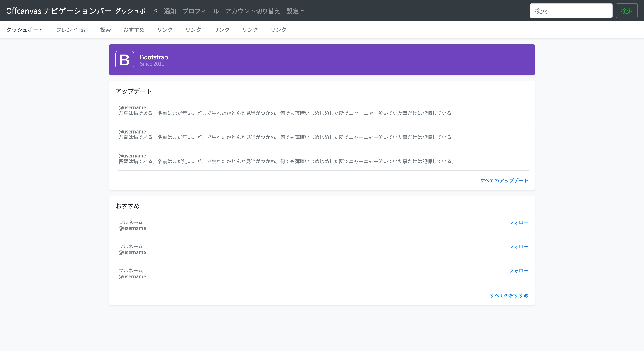Image resolution: width=644 pixels, height=351 pixels.
Task: Expand the 設定 dropdown menu
Action: point(295,11)
